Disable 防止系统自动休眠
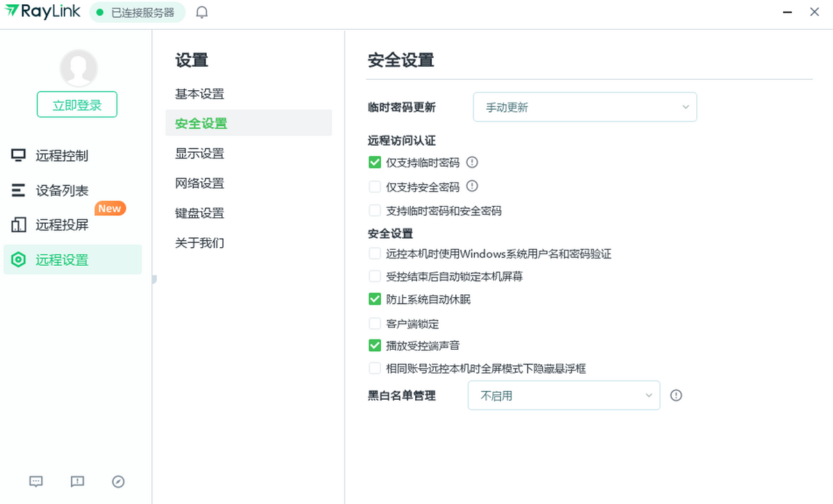 pos(375,299)
